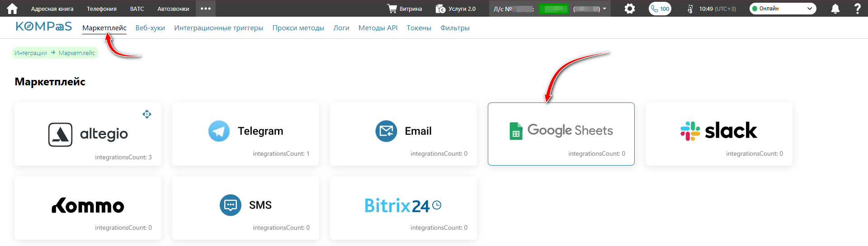Viewport: 868px width, 246px height.
Task: Click integrationsCount: 0 on SMS card
Action: 281,227
